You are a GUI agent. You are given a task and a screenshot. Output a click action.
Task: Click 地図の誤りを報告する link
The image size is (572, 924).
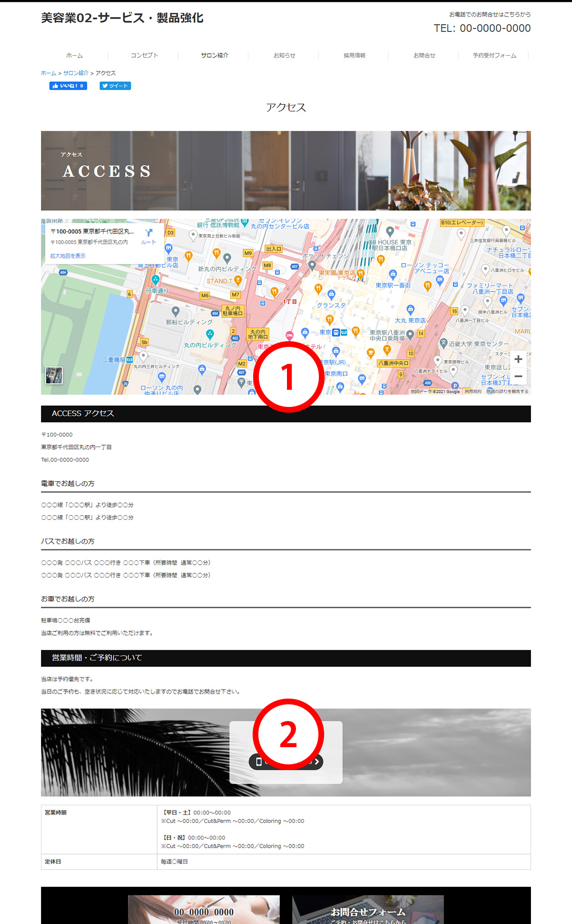click(507, 391)
